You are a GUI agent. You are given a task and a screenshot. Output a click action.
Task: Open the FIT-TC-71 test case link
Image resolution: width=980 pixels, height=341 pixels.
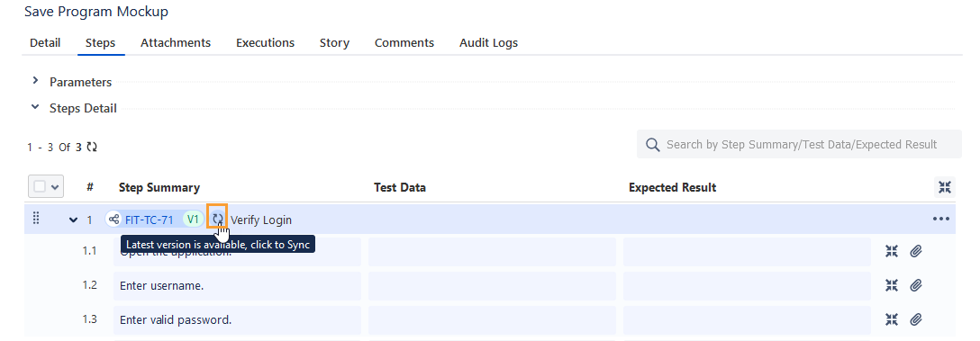[x=150, y=220]
